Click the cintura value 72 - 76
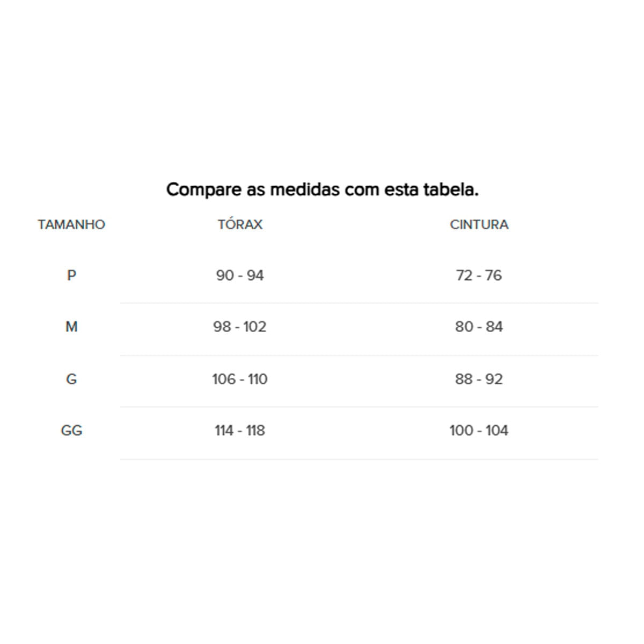The width and height of the screenshot is (644, 644). click(479, 275)
